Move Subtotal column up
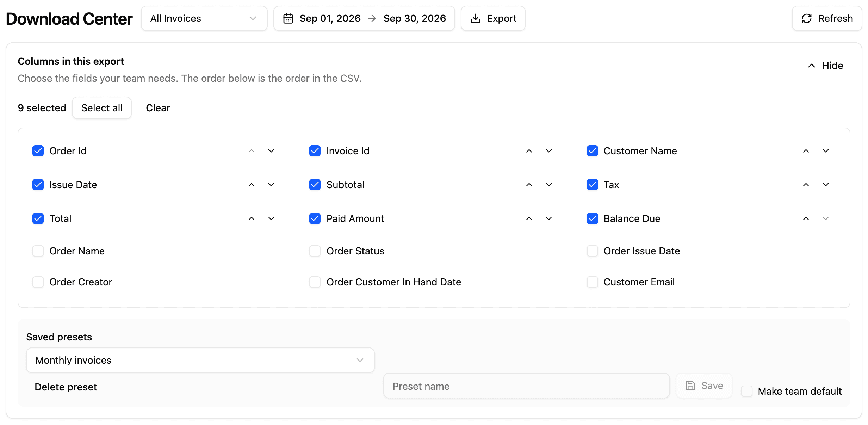 point(529,185)
